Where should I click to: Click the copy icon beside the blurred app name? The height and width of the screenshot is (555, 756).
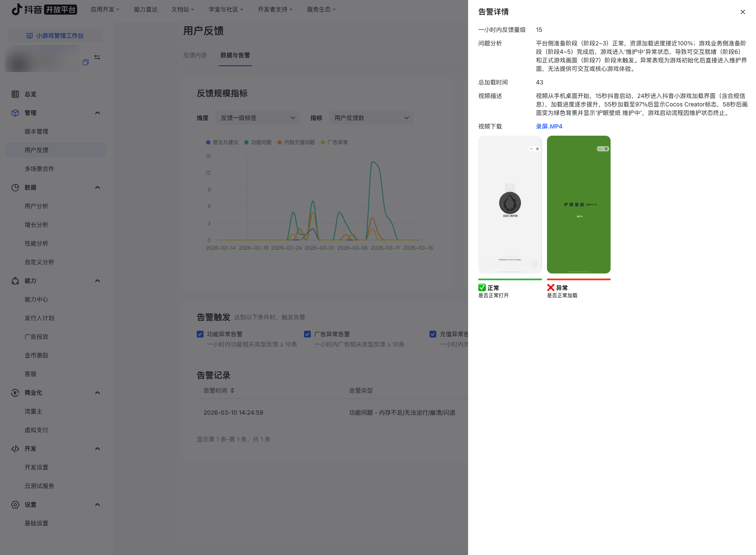pyautogui.click(x=86, y=62)
